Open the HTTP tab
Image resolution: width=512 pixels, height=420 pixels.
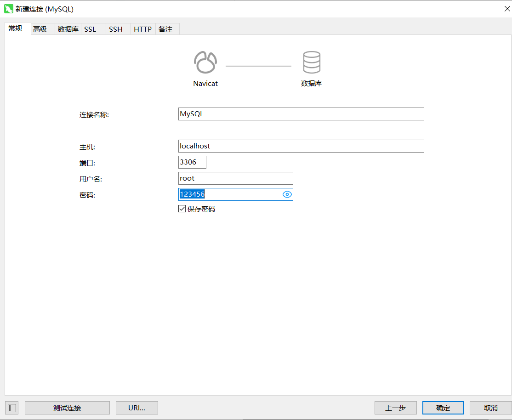142,29
